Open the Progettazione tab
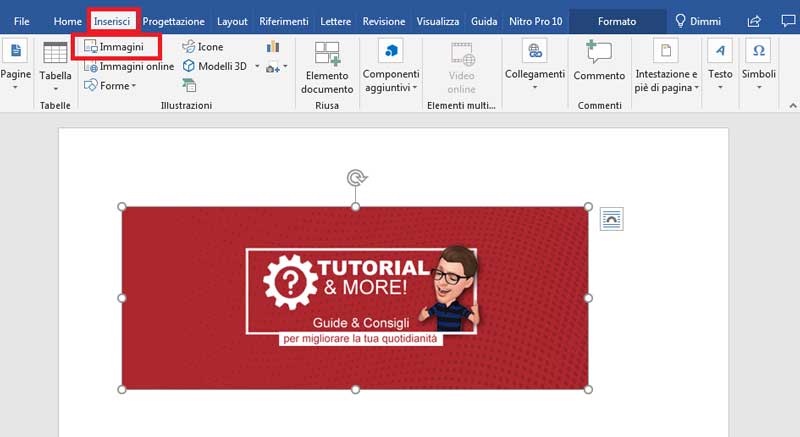The width and height of the screenshot is (800, 437). 173,21
